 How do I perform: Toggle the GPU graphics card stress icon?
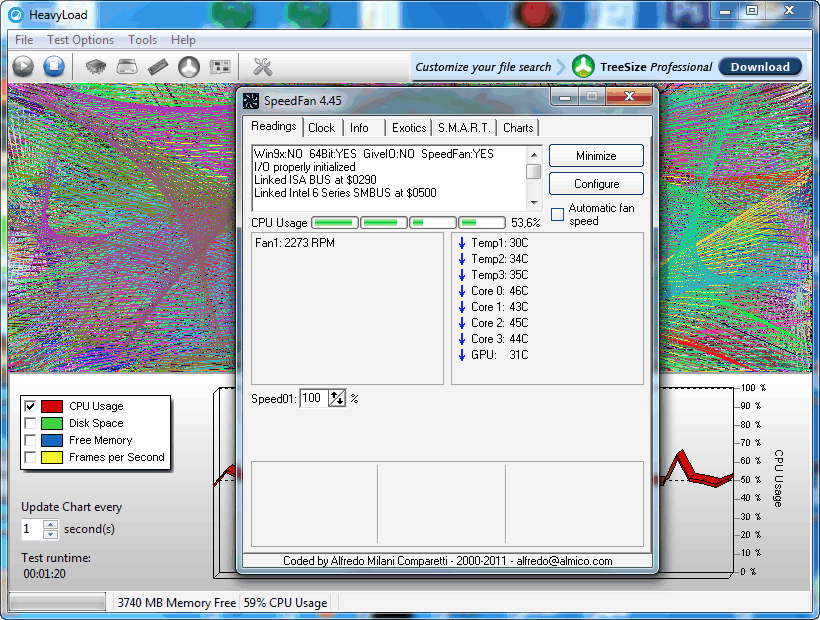[x=220, y=67]
